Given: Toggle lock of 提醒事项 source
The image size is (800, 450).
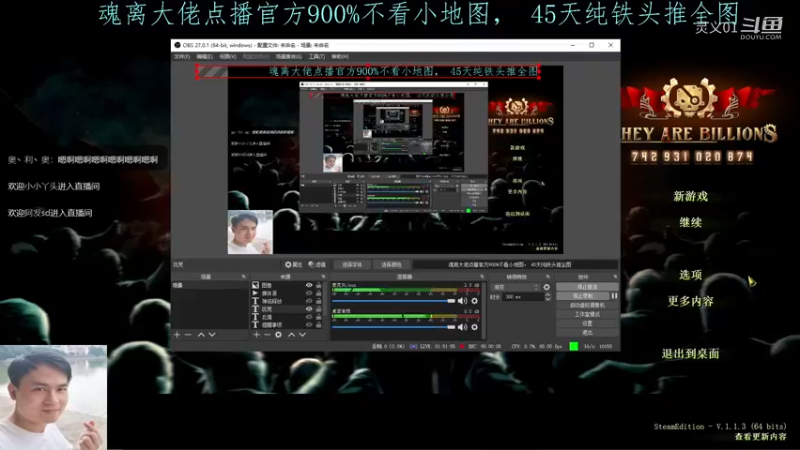Looking at the screenshot, I should 319,325.
